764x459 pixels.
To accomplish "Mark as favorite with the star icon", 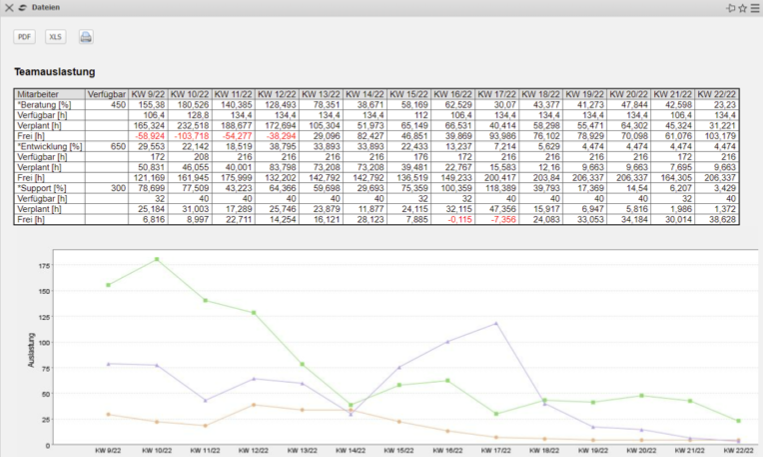I will click(x=743, y=8).
